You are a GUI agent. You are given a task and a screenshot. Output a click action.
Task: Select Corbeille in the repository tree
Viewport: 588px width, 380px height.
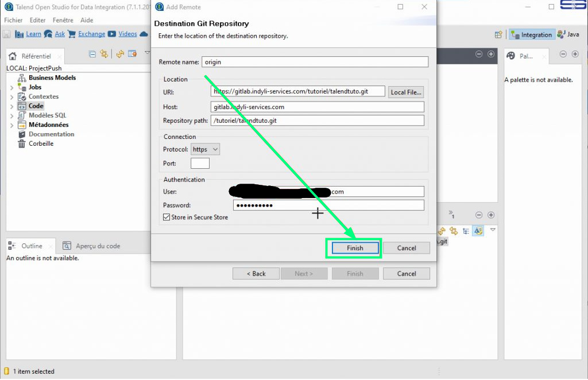(41, 144)
